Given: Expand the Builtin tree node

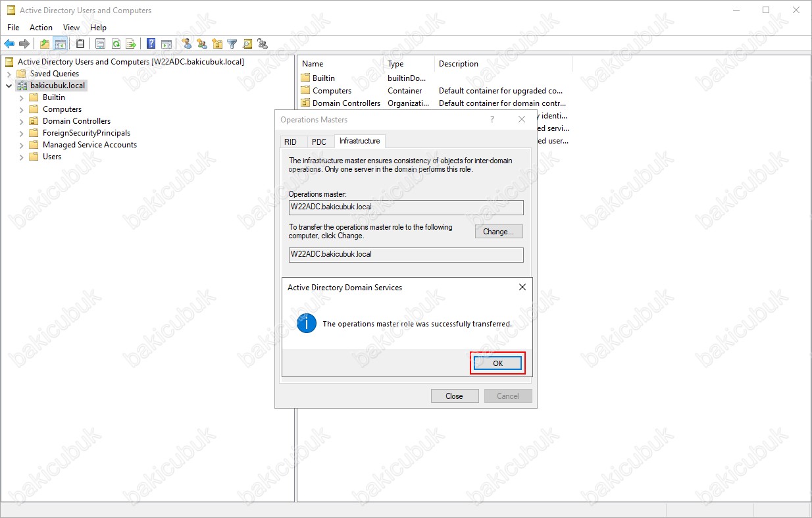Looking at the screenshot, I should point(22,97).
